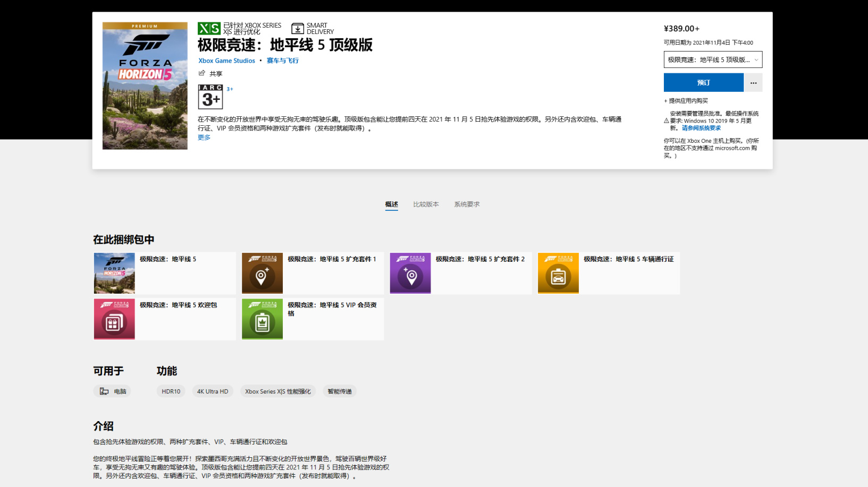868x487 pixels.
Task: Click the HDR10 feature chip
Action: (x=171, y=391)
